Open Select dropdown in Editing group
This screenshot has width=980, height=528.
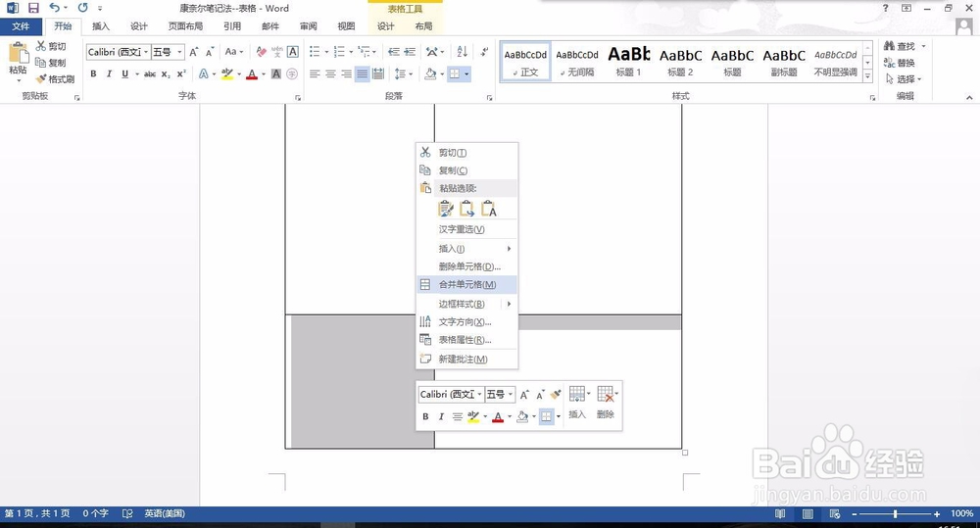[904, 79]
